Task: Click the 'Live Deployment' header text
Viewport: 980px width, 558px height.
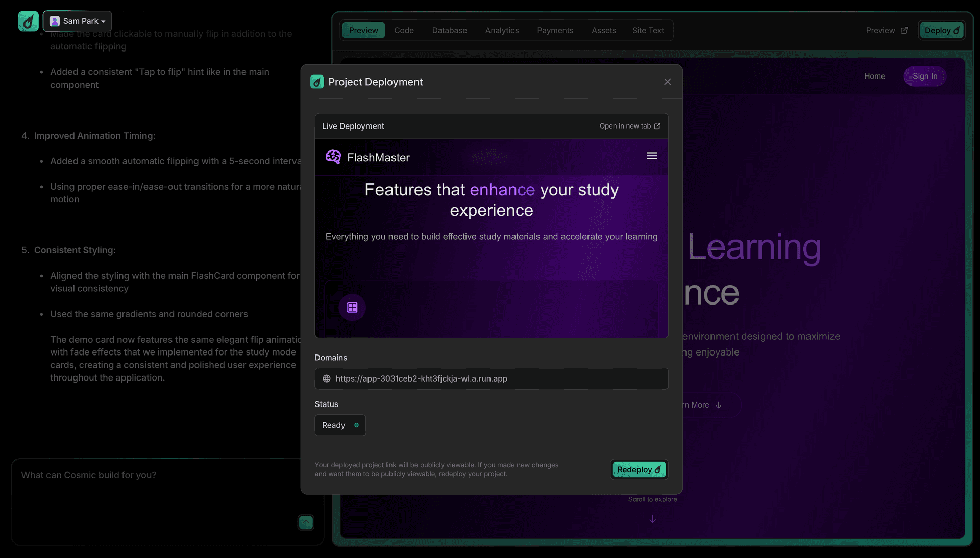Action: [x=353, y=126]
